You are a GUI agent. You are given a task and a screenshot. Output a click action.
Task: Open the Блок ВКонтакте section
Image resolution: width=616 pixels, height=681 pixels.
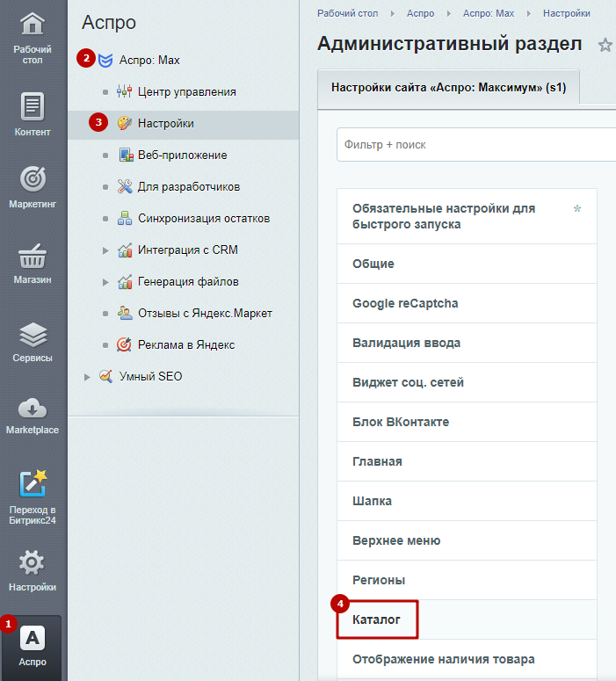(467, 422)
